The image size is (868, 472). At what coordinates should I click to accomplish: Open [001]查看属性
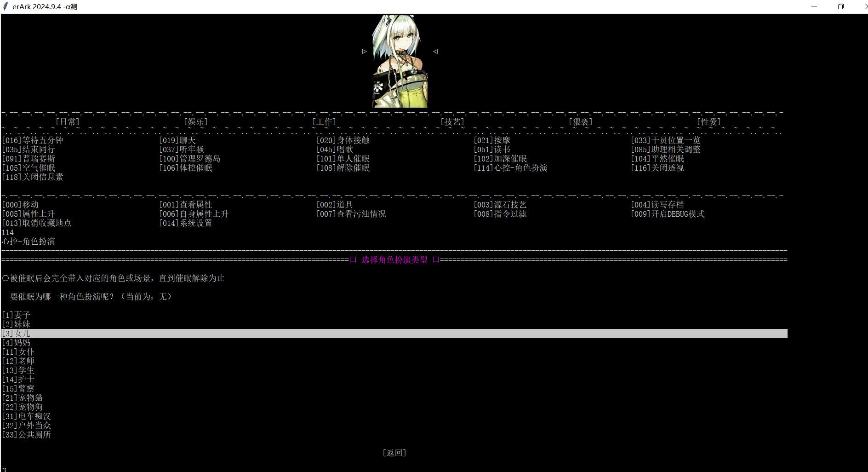[x=186, y=205]
